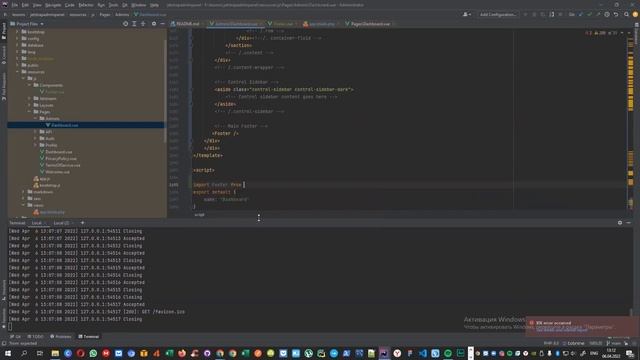The height and width of the screenshot is (360, 640).
Task: Collapse the resources folder in tree
Action: [18, 72]
